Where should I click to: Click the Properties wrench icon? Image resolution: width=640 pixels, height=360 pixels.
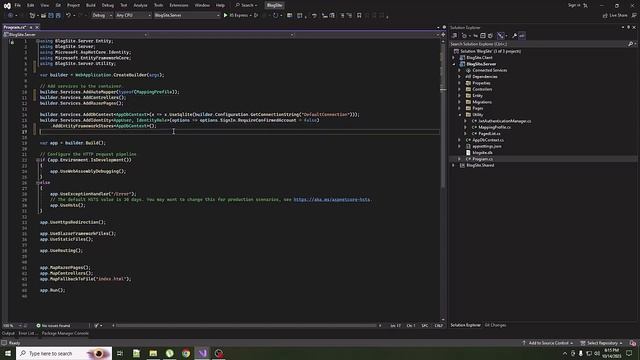(x=514, y=36)
